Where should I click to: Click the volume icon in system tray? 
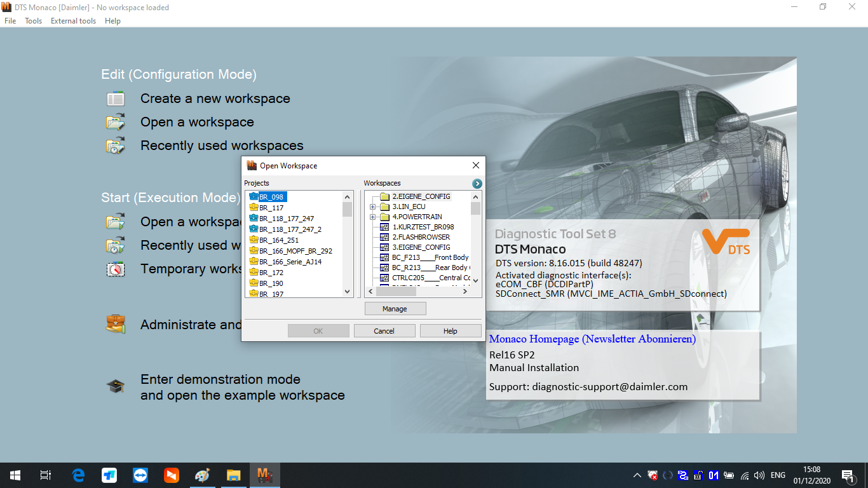point(759,475)
